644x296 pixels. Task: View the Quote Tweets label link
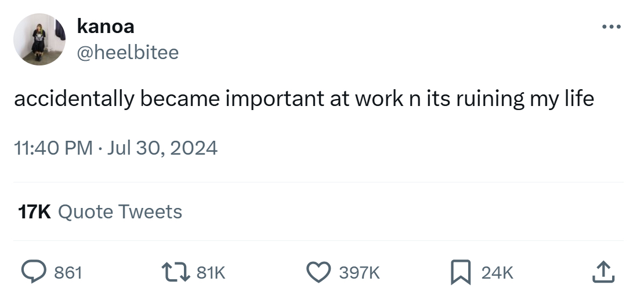click(x=120, y=212)
